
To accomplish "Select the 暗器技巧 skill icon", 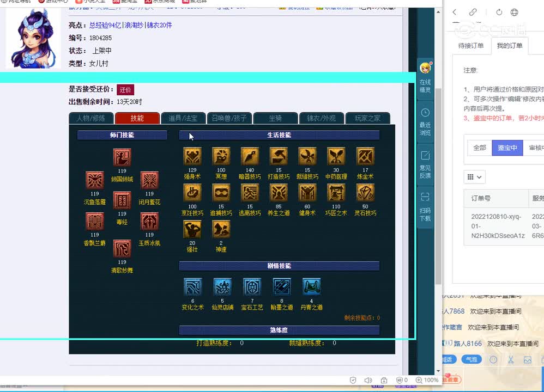I will click(250, 156).
